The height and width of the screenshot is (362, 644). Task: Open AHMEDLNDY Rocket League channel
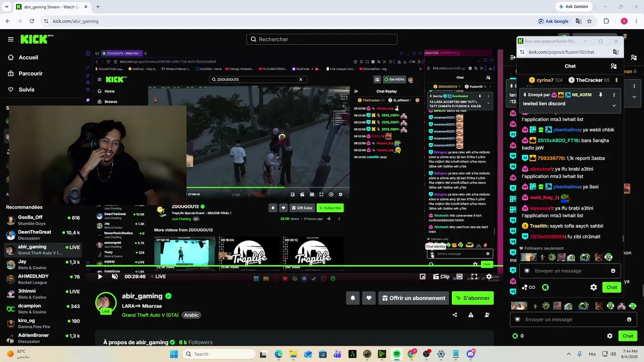(43, 279)
